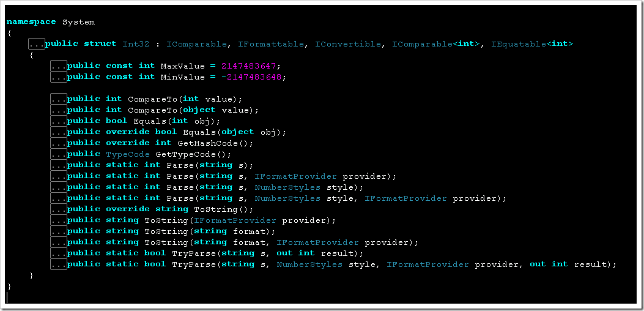The width and height of the screenshot is (644, 311).
Task: Click the magenta -2147483648 value
Action: point(254,77)
